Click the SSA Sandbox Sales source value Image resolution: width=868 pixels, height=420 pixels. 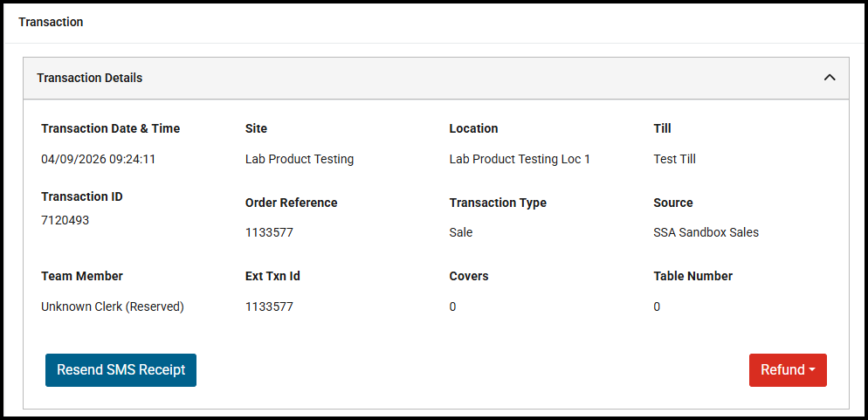coord(706,233)
